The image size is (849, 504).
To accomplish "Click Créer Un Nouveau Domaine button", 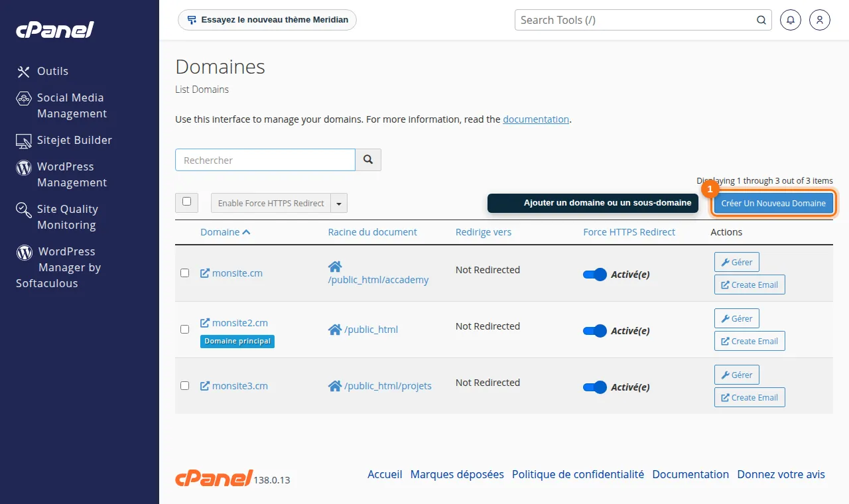I will click(x=773, y=203).
